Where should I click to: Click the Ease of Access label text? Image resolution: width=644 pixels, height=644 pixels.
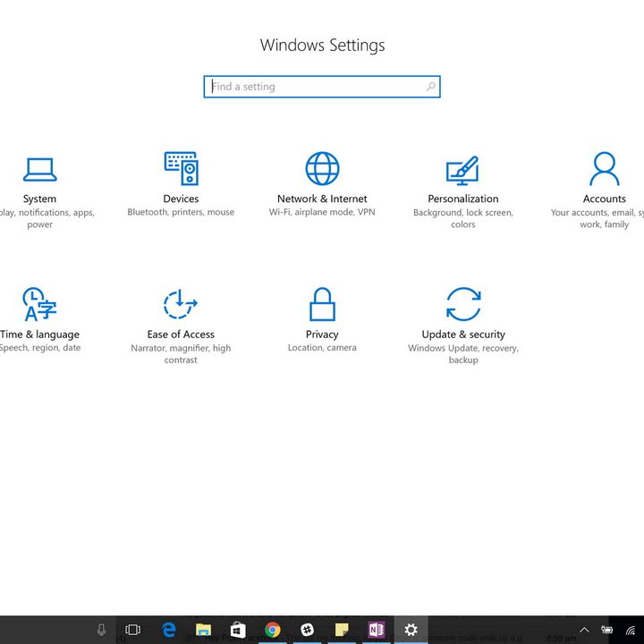point(181,335)
